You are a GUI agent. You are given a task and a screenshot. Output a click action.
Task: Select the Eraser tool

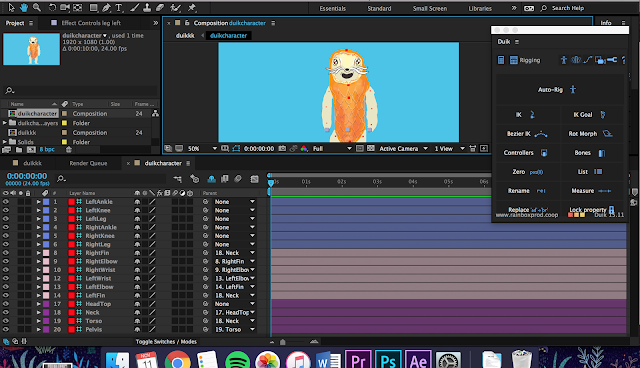point(160,7)
